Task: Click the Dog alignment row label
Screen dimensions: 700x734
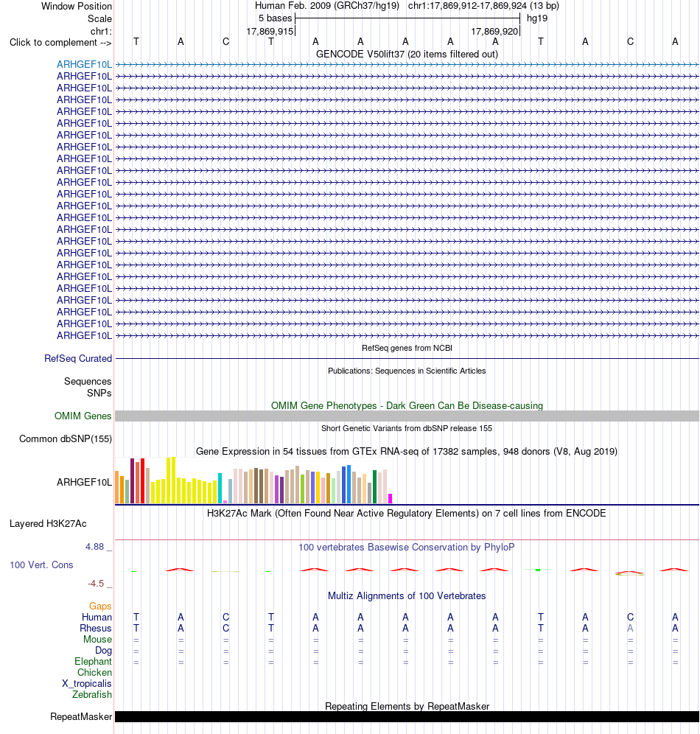Action: coord(103,651)
